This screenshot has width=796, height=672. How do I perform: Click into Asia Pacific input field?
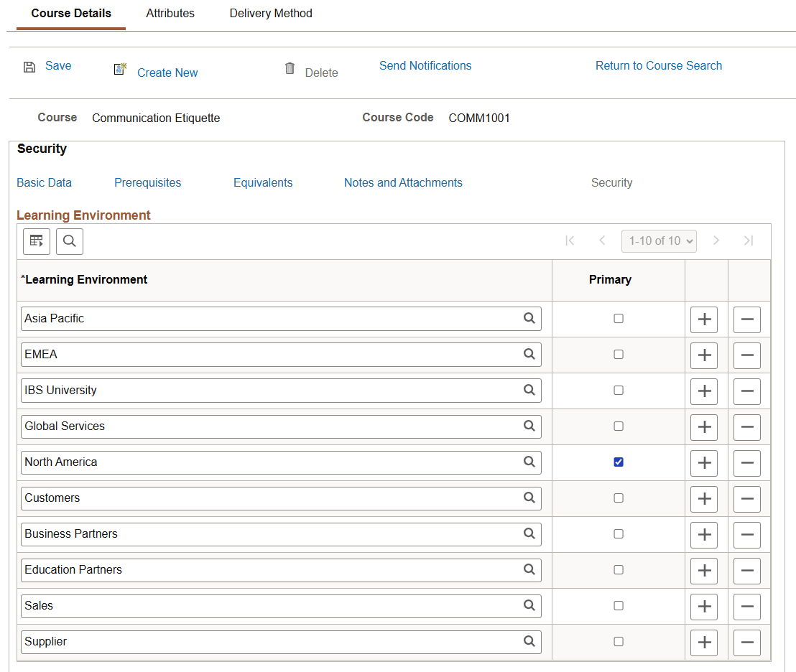(281, 319)
